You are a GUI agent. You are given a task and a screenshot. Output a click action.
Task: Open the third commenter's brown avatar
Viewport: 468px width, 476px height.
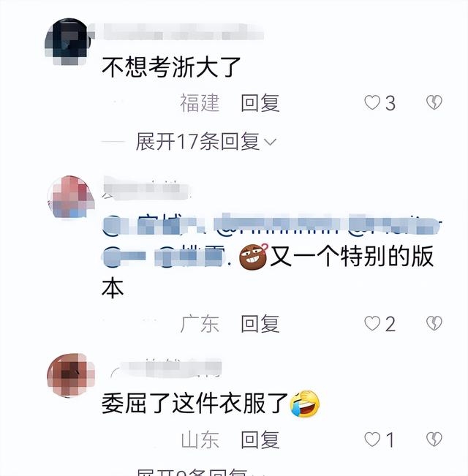(x=71, y=375)
